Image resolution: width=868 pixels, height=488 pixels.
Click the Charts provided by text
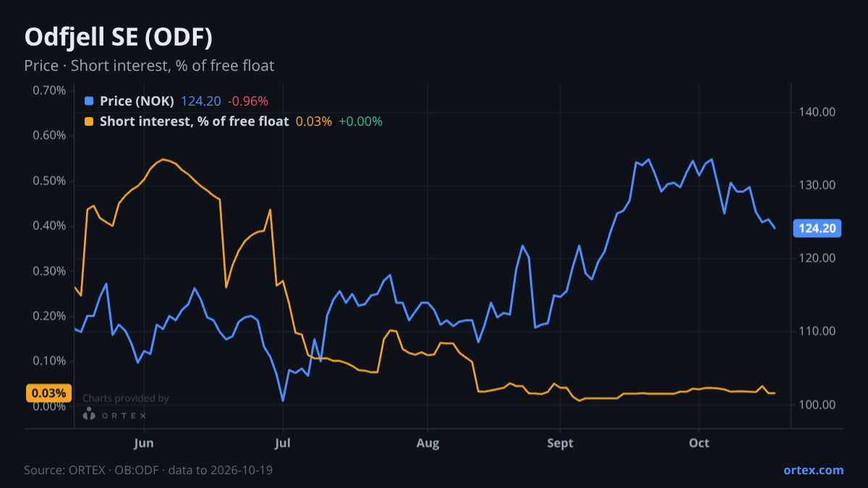tap(126, 398)
